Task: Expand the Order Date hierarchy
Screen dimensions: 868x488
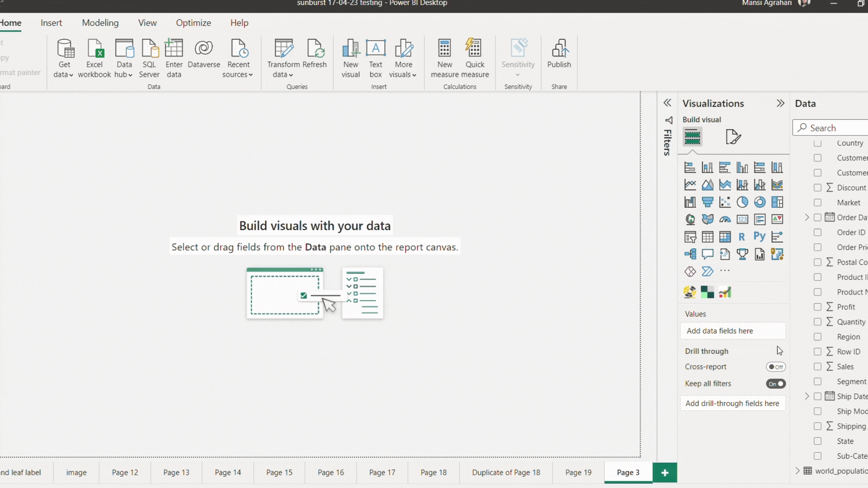Action: [807, 217]
